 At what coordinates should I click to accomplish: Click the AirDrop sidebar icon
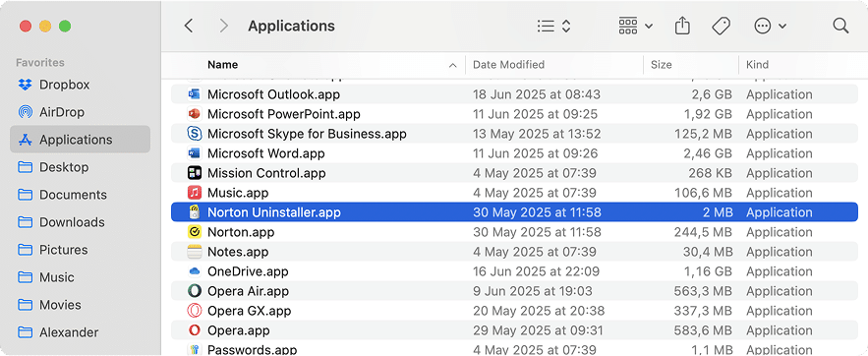(25, 112)
